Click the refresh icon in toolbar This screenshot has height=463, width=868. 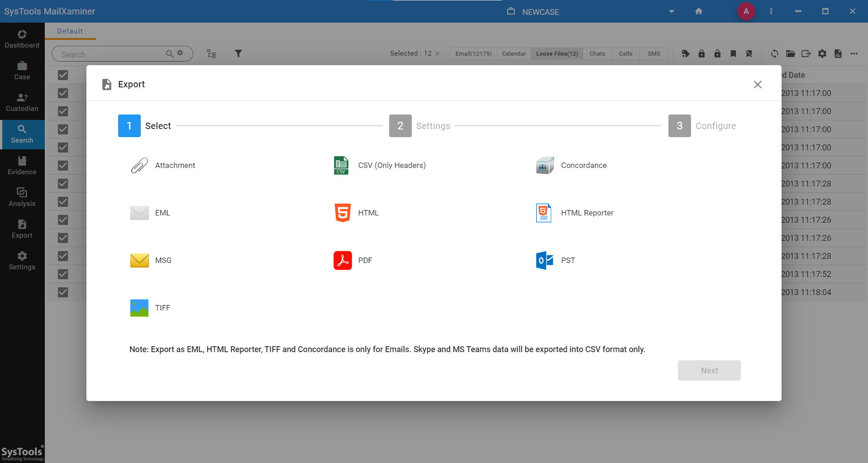tap(775, 54)
